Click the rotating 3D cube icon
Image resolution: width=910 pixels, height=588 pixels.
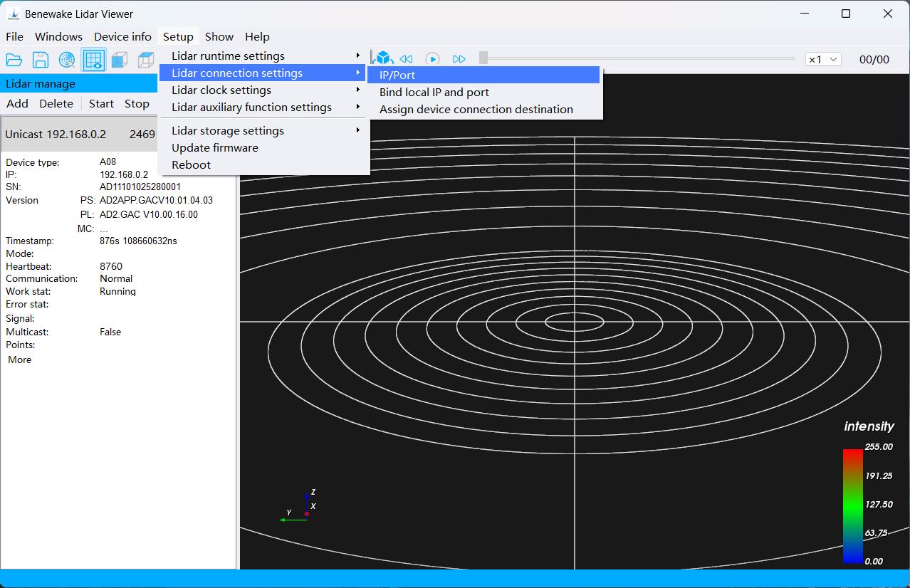(385, 59)
